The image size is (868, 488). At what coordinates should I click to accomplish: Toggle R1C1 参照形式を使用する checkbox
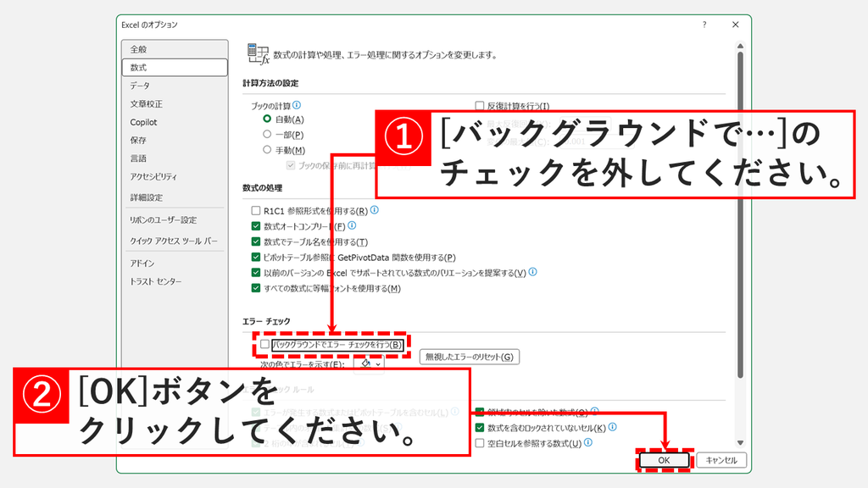point(256,211)
